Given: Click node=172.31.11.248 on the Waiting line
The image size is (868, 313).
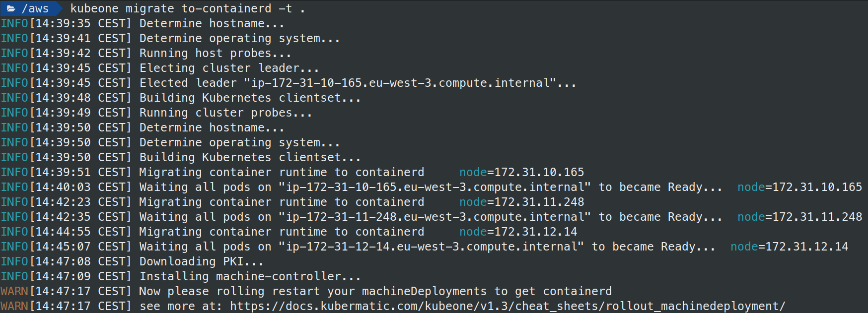Looking at the screenshot, I should click(799, 217).
